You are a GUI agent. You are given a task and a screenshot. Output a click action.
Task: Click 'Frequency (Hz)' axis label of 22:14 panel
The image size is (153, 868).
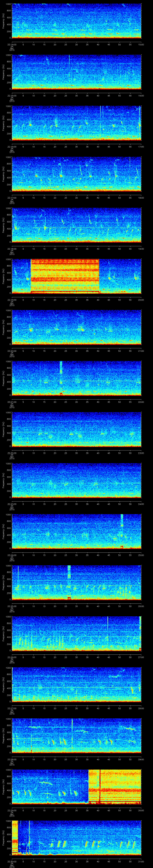tap(3, 21)
